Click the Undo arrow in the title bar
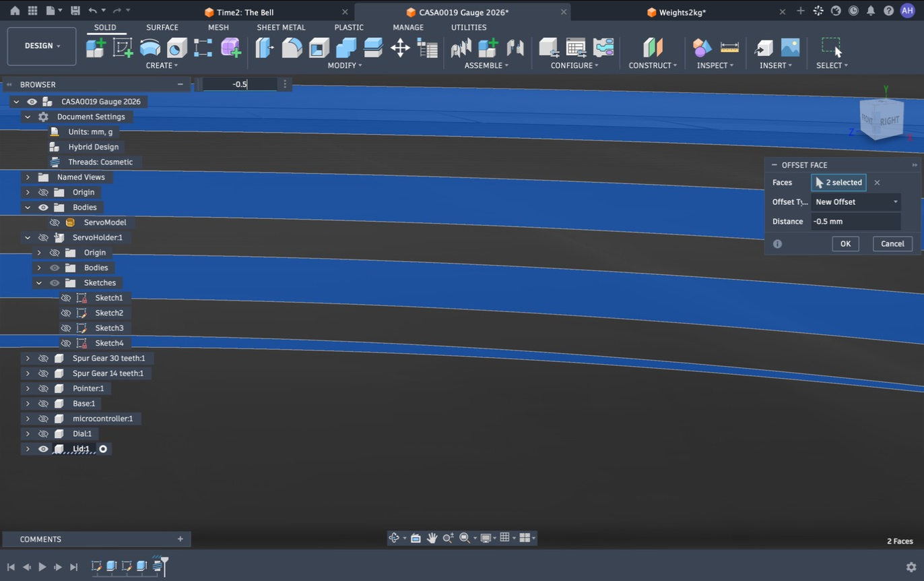Screen dimensions: 924x581 coord(93,11)
